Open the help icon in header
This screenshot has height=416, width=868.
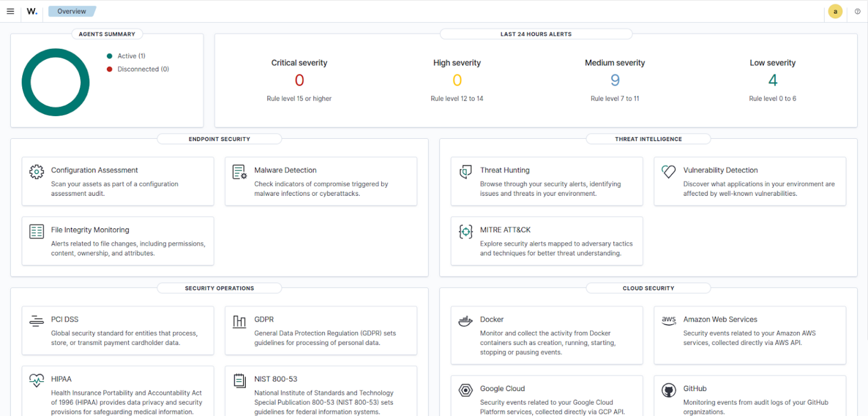click(857, 11)
